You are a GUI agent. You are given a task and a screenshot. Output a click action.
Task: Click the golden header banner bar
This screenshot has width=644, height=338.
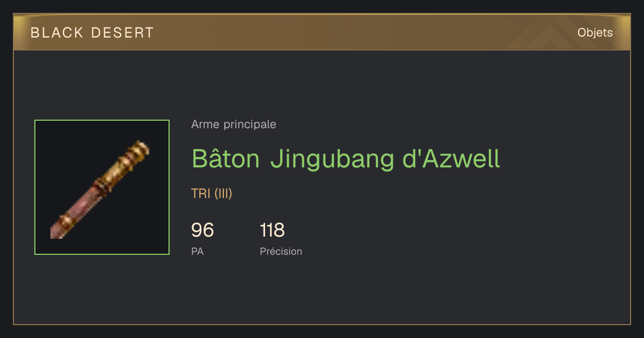click(x=322, y=32)
